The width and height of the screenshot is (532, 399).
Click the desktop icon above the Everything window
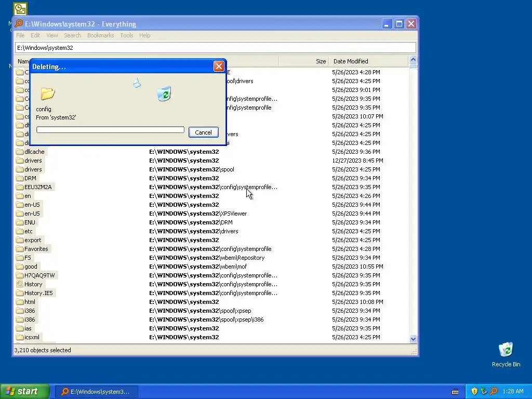[20, 8]
